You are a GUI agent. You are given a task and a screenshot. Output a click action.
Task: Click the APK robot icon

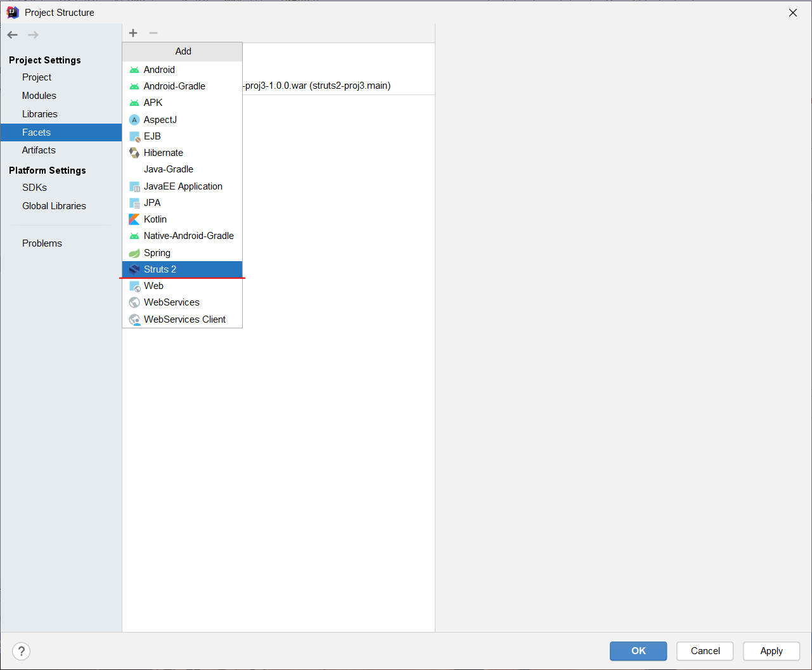134,103
